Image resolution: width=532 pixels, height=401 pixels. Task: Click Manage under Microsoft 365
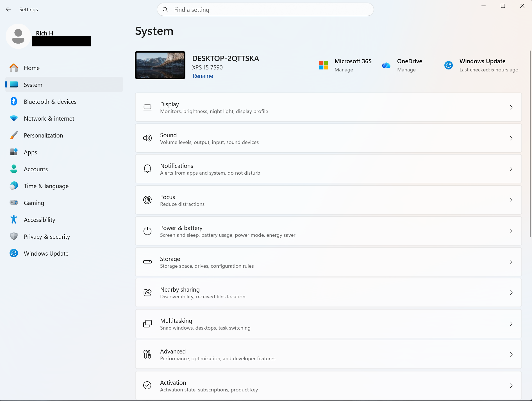(344, 70)
